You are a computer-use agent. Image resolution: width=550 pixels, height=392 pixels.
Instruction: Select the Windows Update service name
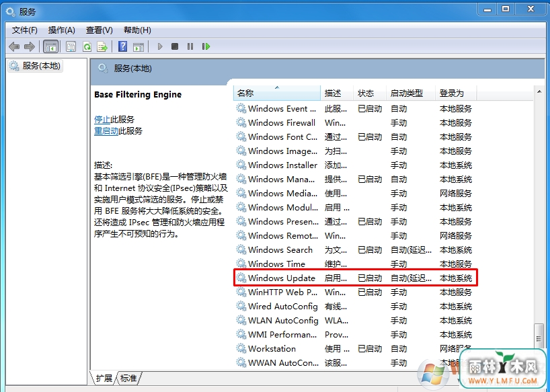coord(282,278)
